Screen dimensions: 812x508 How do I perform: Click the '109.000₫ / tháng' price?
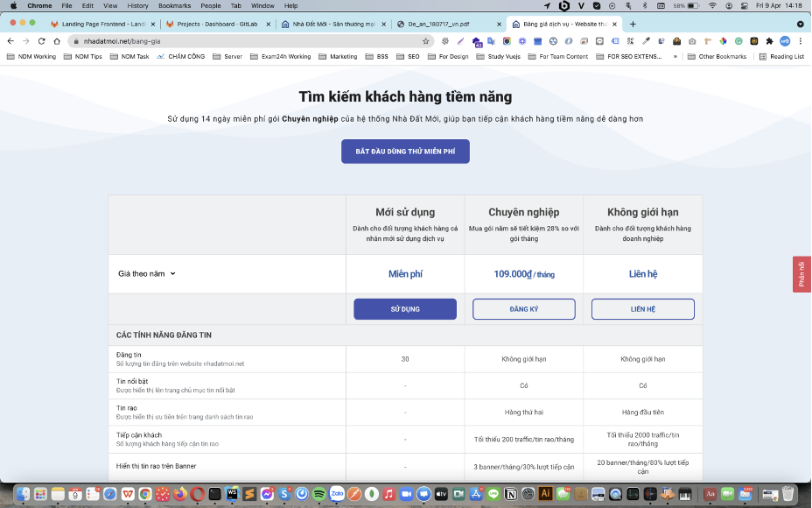524,274
